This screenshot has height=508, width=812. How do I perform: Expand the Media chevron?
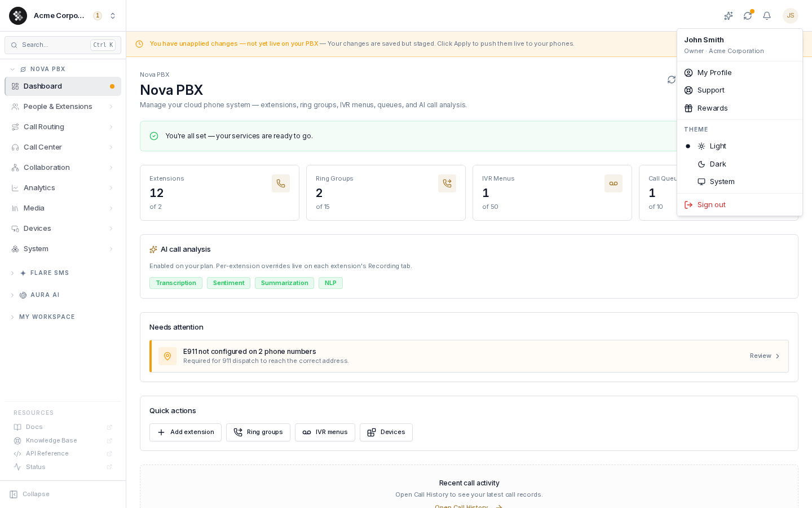pyautogui.click(x=111, y=208)
